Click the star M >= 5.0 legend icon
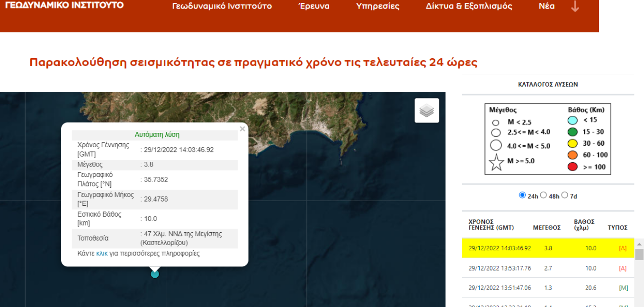The height and width of the screenshot is (307, 644). click(496, 162)
